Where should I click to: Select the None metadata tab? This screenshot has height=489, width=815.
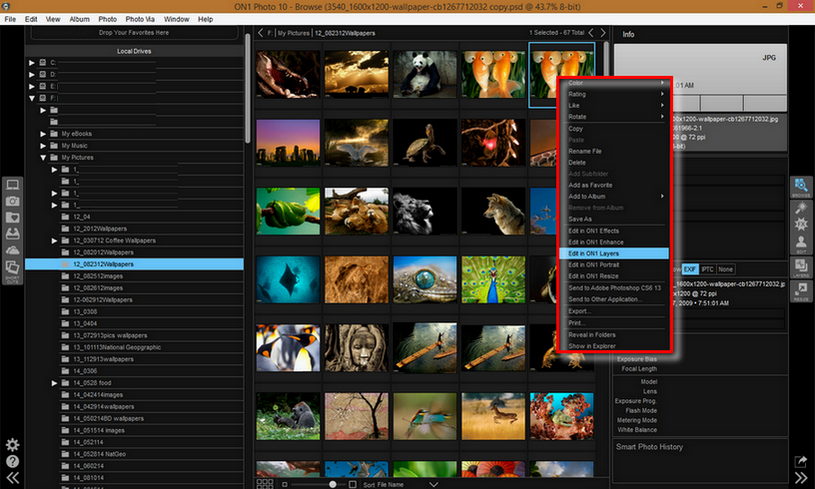pyautogui.click(x=726, y=269)
